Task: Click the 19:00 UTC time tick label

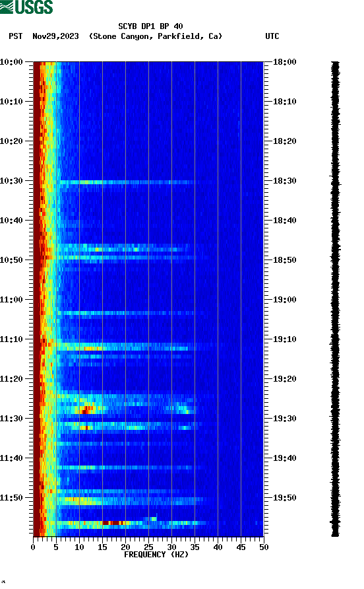Action: [x=284, y=300]
